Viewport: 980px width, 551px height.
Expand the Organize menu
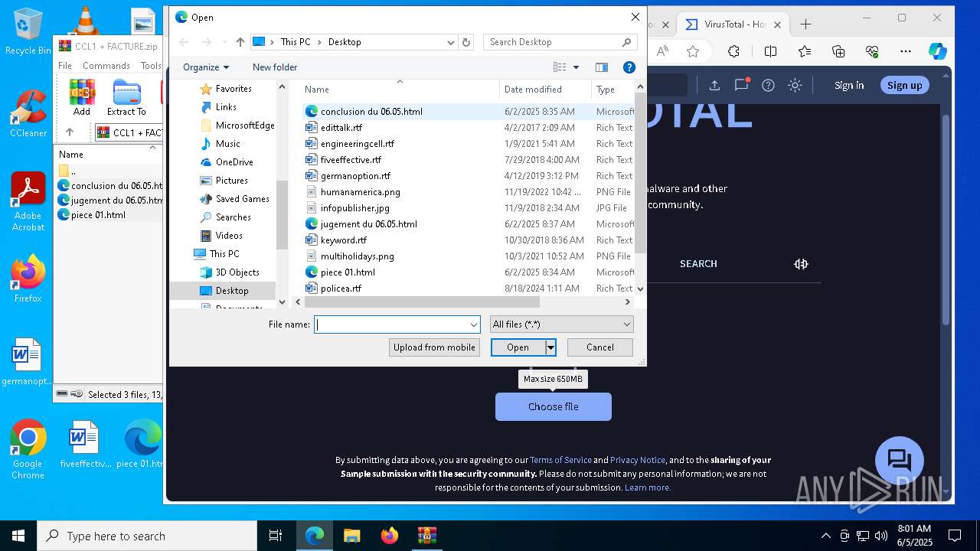coord(206,67)
